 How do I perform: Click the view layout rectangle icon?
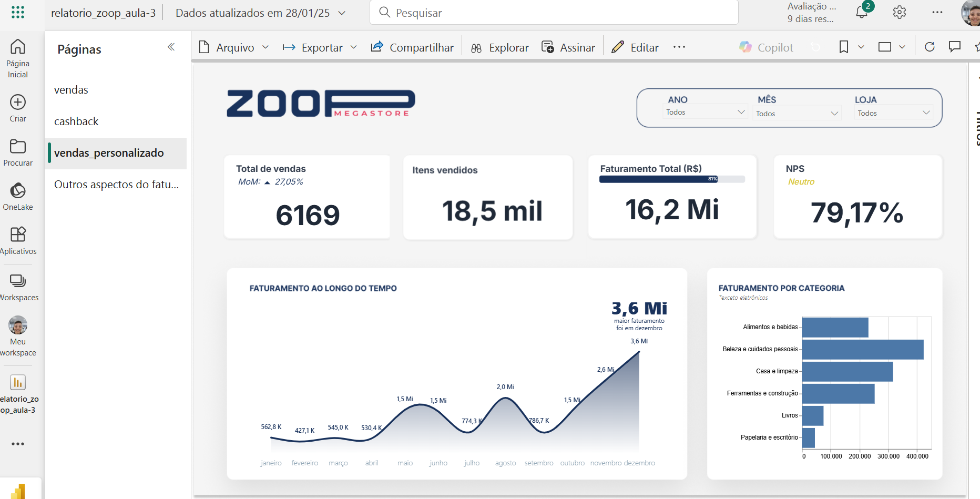(x=885, y=47)
